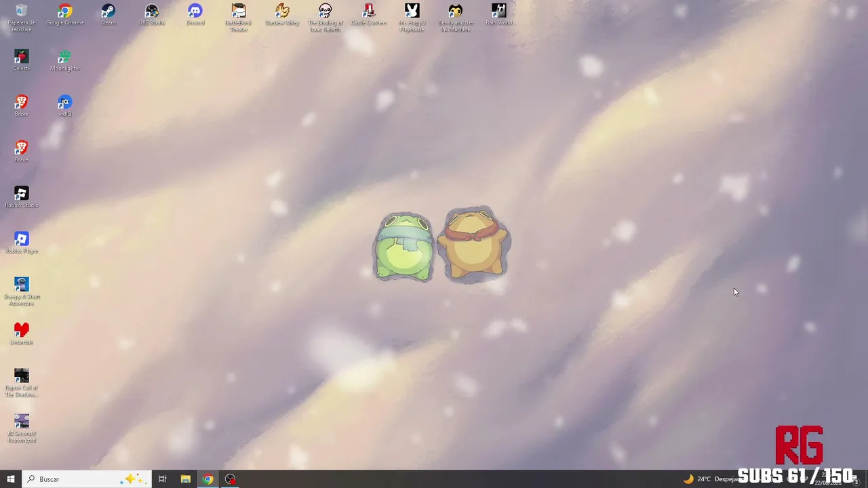Open the 24°C weather widget in taskbar

pos(712,479)
